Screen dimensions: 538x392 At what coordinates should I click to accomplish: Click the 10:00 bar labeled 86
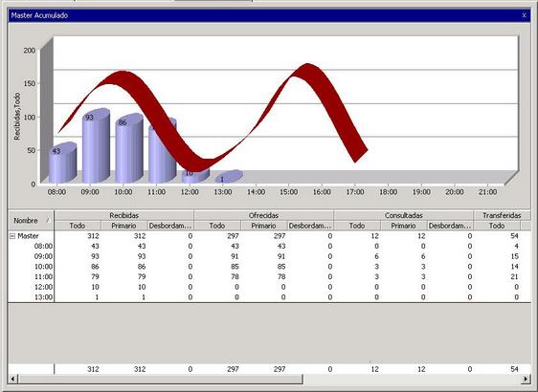(129, 148)
